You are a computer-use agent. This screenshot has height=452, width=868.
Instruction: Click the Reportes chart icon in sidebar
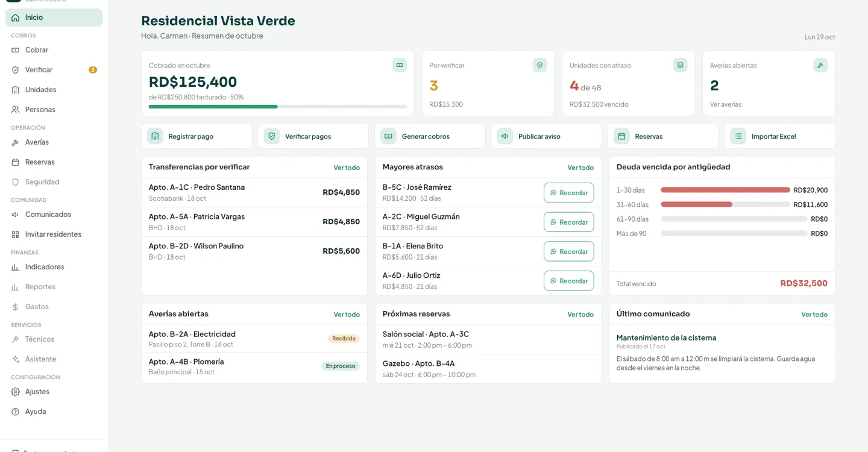coord(16,287)
